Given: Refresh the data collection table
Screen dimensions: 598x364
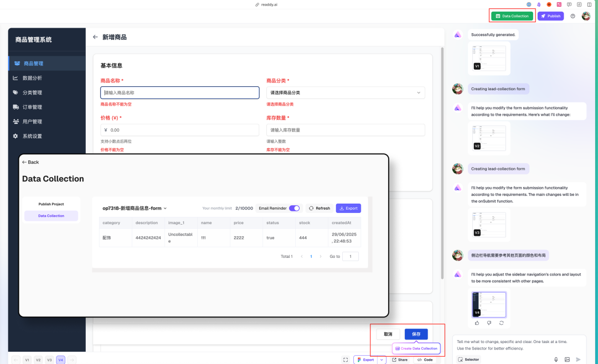Looking at the screenshot, I should tap(319, 208).
